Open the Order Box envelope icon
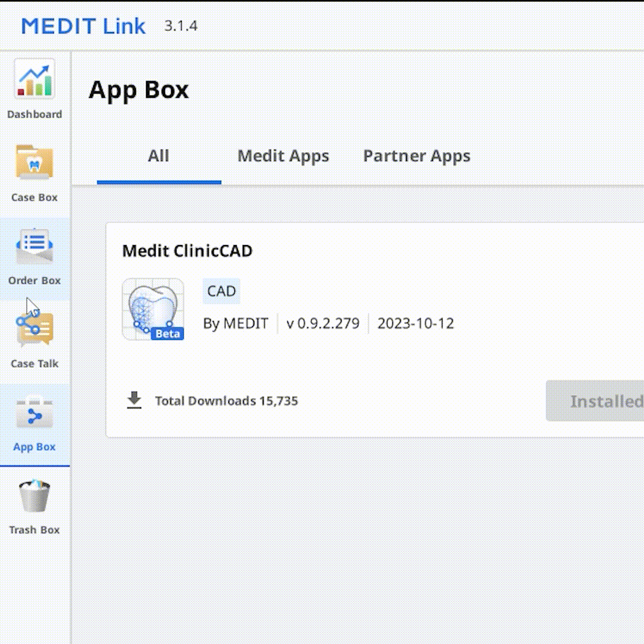 click(x=35, y=246)
